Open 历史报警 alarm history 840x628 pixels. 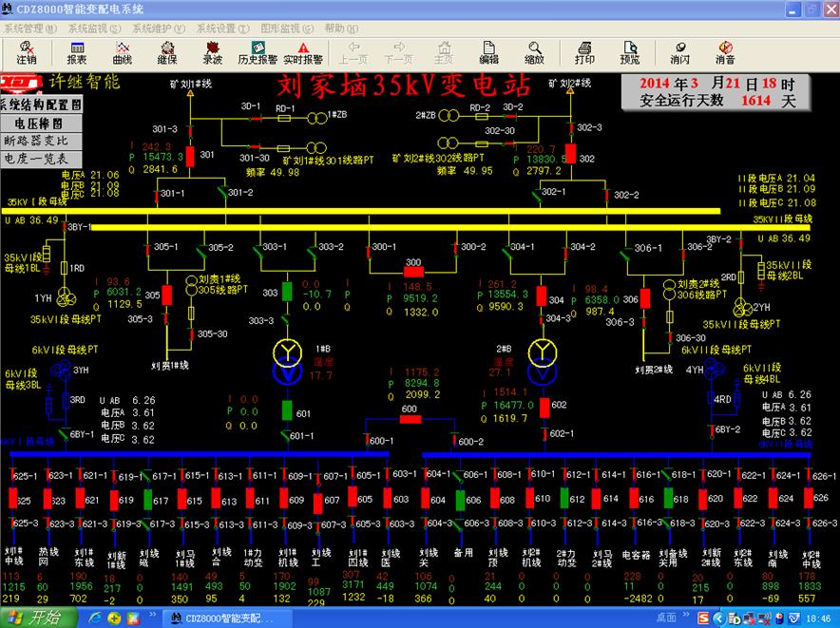258,52
